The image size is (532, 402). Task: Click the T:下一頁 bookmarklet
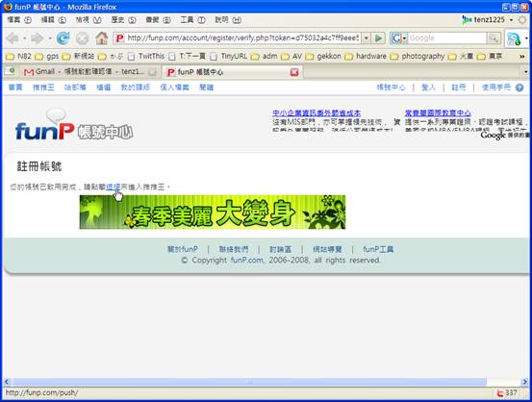(188, 56)
